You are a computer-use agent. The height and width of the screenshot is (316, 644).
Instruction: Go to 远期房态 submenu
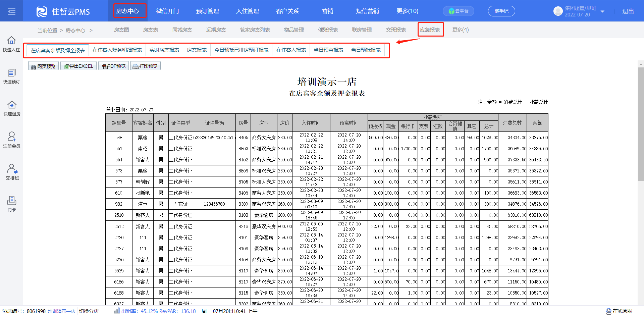coord(216,30)
